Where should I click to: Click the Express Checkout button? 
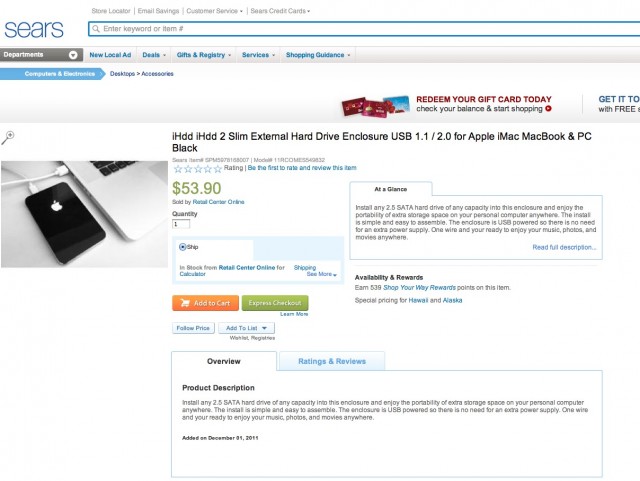[275, 303]
